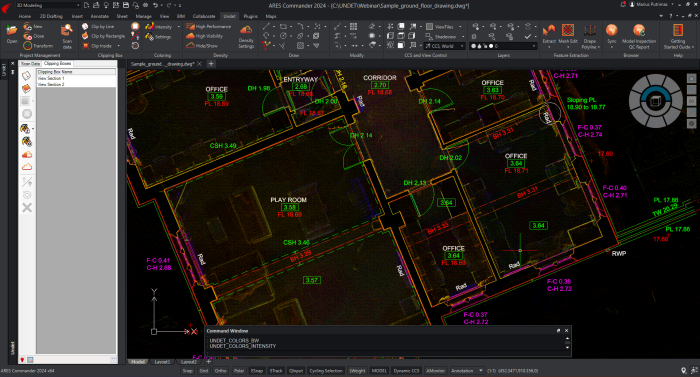Close the Command Window
The width and height of the screenshot is (700, 377).
567,331
